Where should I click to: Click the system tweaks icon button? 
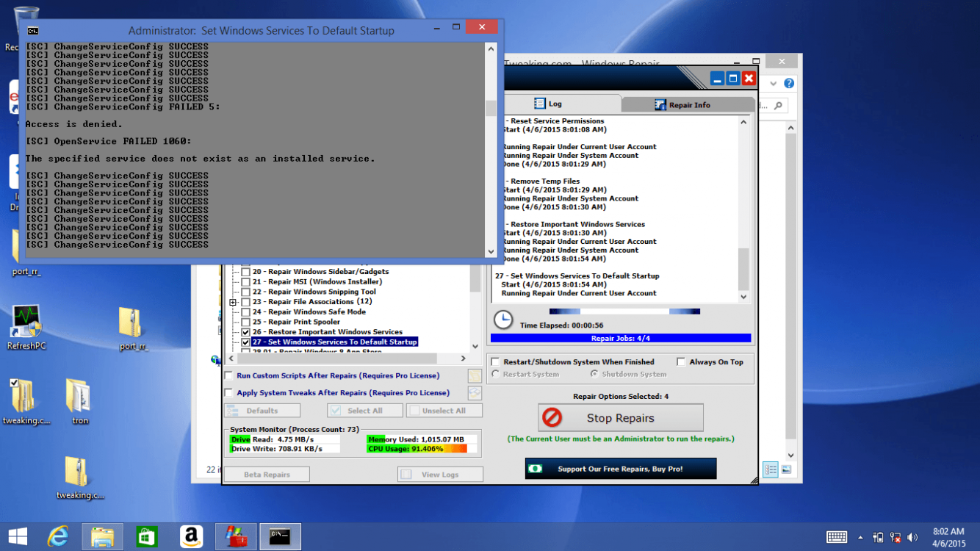click(475, 393)
